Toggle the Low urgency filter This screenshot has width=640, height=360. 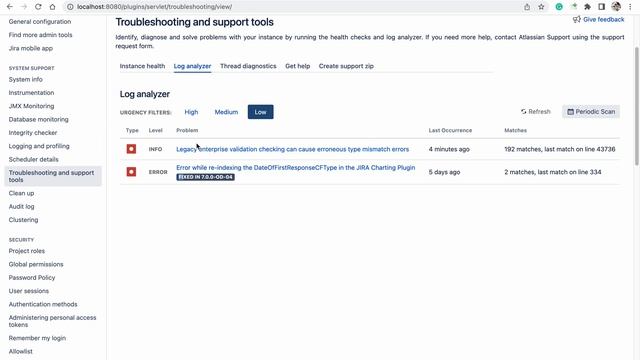click(260, 112)
